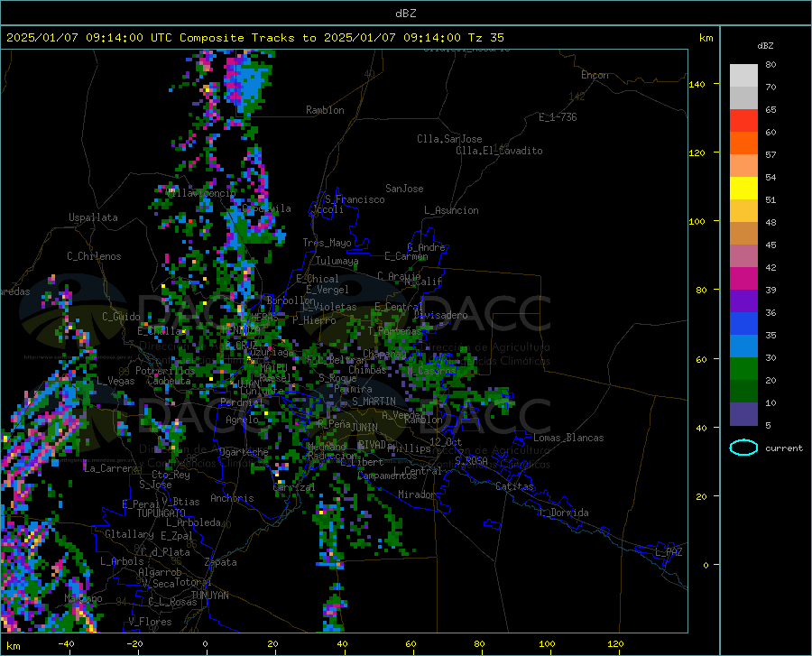Viewport: 812px width, 656px height.
Task: Select the 'L_Asuncion' place label
Action: click(x=451, y=210)
